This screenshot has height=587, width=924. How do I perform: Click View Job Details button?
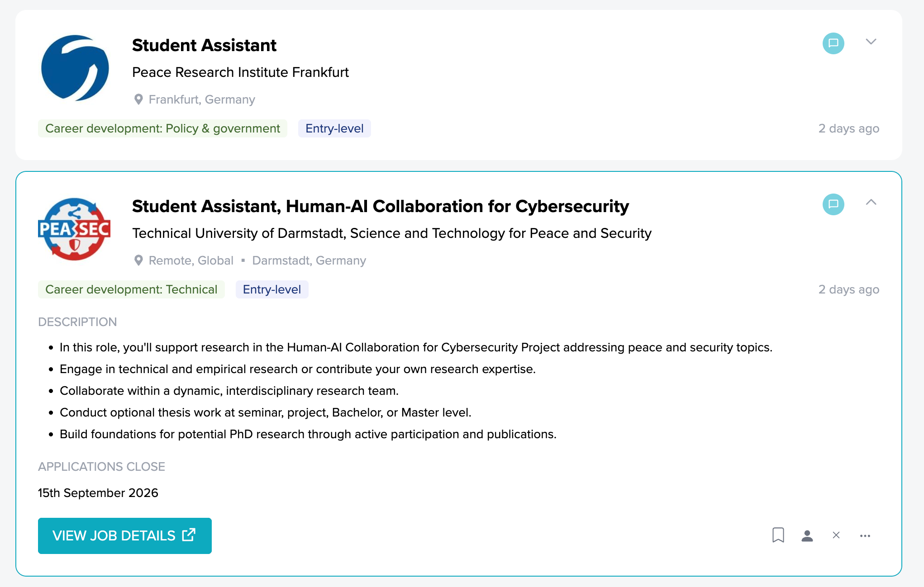coord(125,536)
